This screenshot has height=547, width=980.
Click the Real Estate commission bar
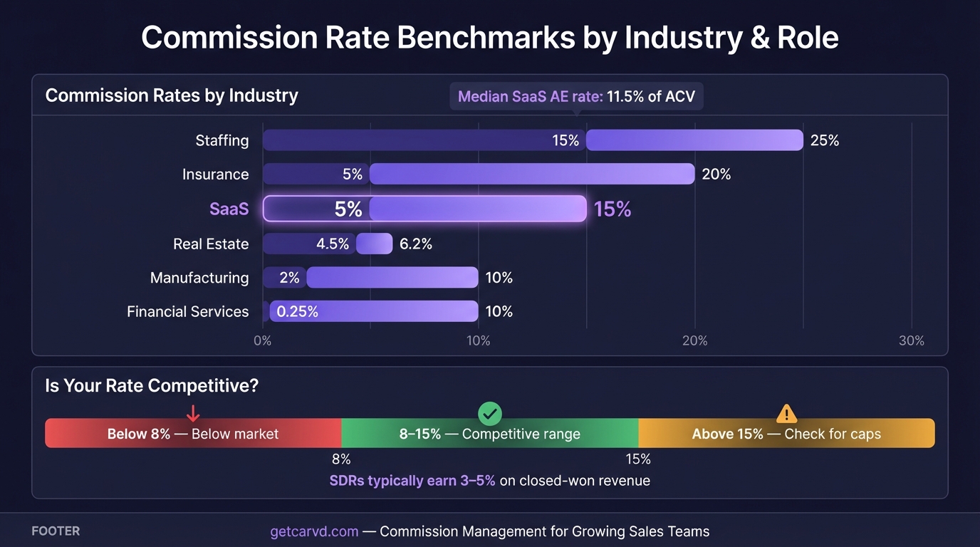[328, 243]
